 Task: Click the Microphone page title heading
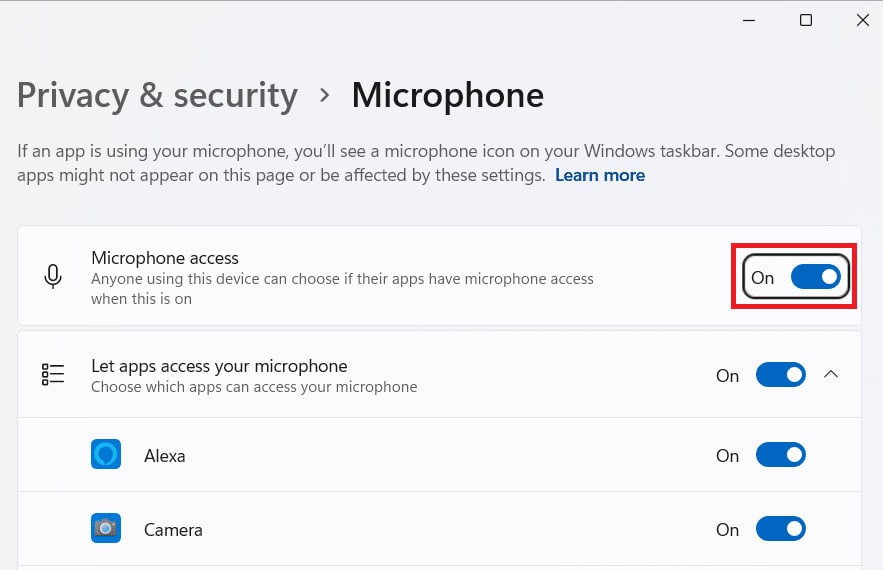[447, 96]
